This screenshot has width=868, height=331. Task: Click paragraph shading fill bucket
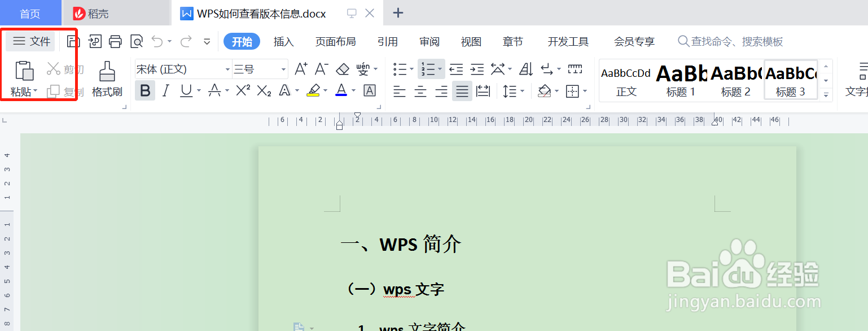pos(544,90)
